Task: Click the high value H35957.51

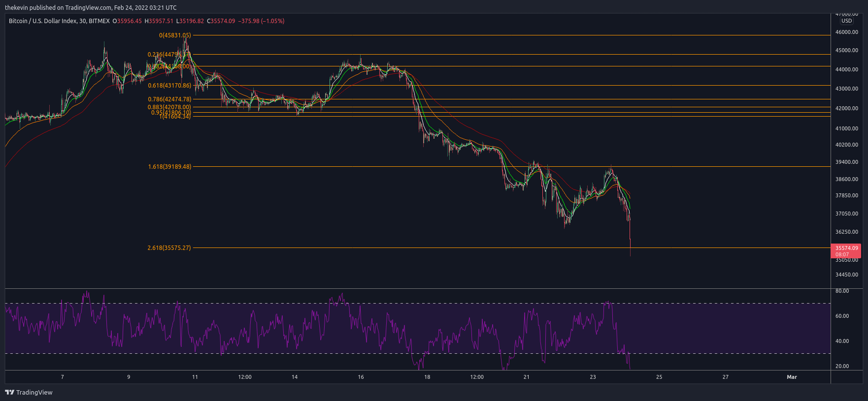Action: click(x=159, y=21)
